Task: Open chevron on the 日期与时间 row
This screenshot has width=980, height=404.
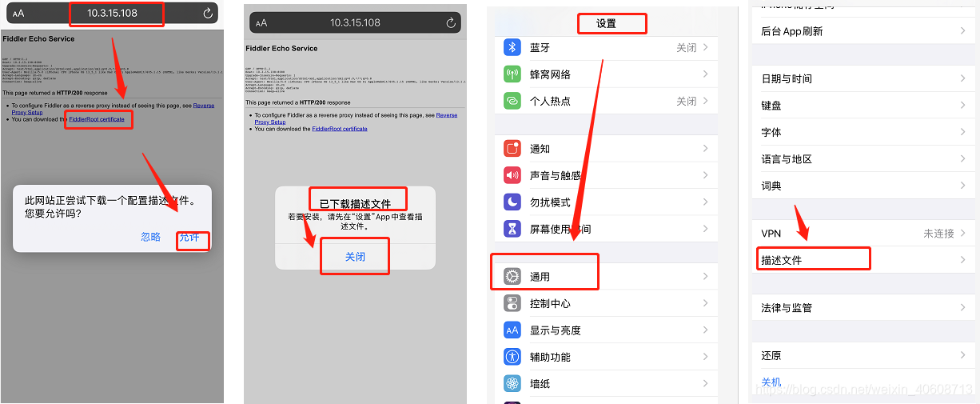Action: [962, 78]
